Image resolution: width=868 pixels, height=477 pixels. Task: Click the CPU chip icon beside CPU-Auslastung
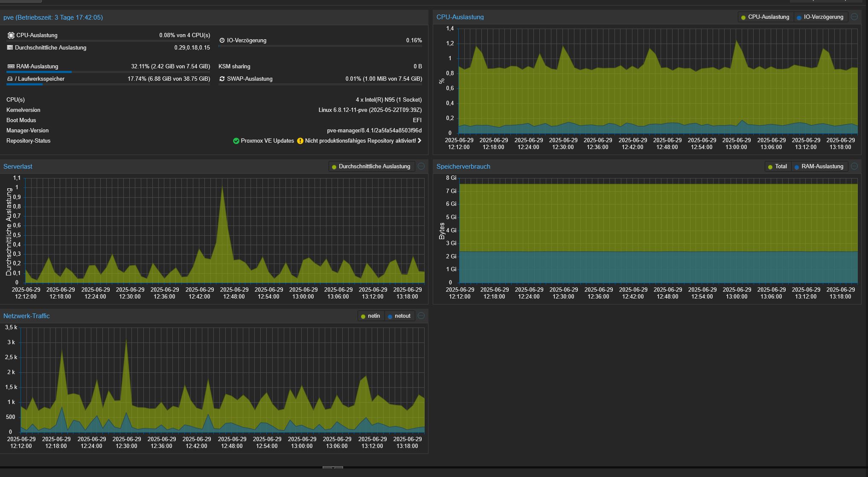click(x=11, y=35)
